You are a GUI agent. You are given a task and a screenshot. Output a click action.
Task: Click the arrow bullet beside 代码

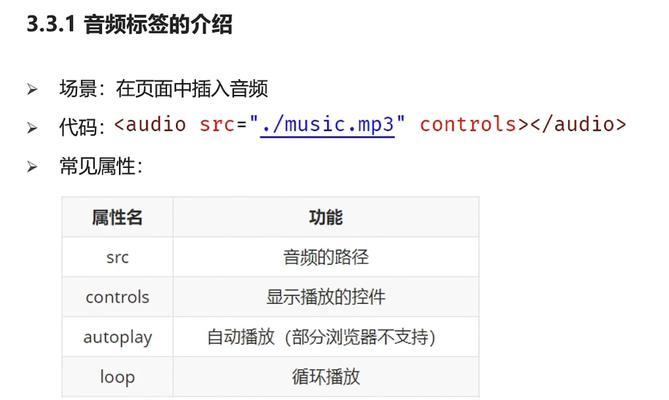(x=32, y=128)
